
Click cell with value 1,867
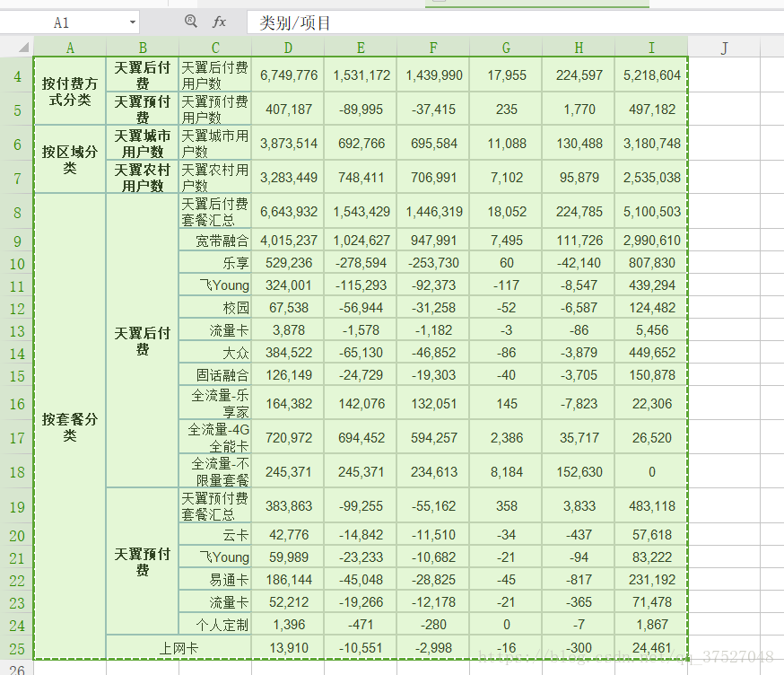click(x=651, y=625)
